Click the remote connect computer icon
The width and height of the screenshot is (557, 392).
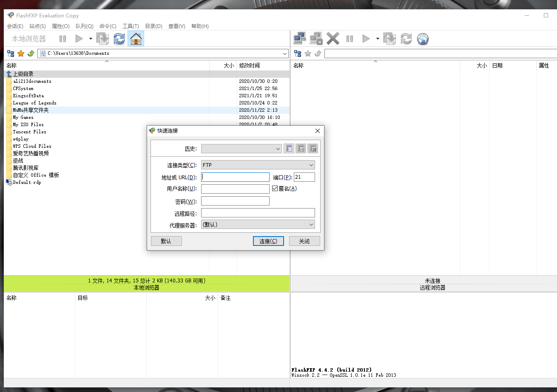299,39
